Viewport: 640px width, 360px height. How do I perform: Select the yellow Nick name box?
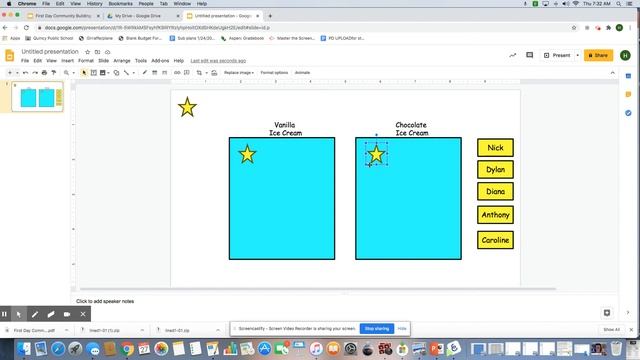tap(495, 148)
